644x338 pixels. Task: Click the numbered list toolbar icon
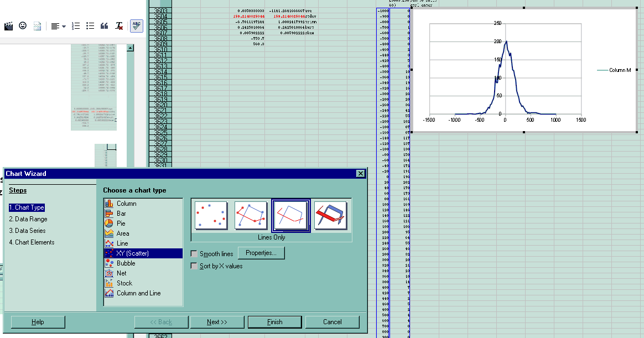(x=76, y=25)
